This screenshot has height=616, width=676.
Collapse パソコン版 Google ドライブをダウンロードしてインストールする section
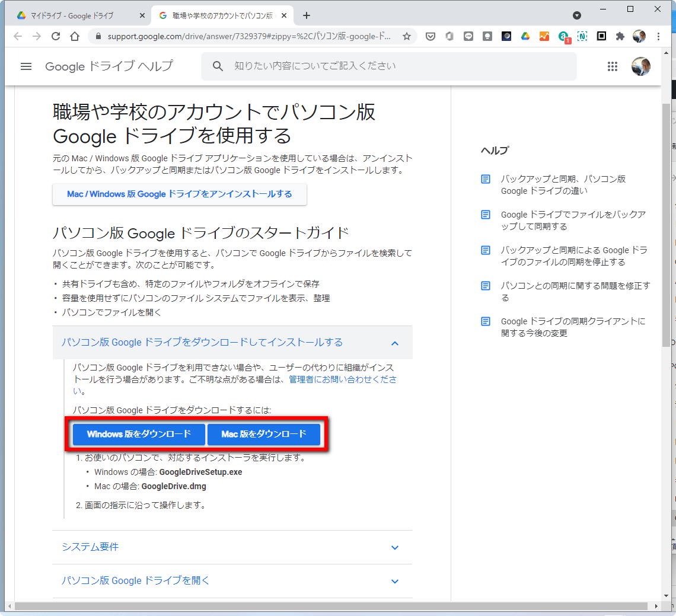tap(232, 343)
